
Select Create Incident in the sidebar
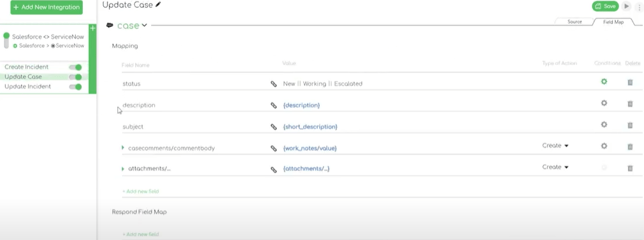point(26,67)
